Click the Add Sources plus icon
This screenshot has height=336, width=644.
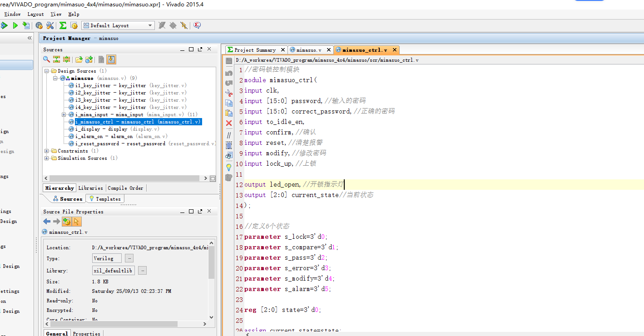tap(89, 59)
